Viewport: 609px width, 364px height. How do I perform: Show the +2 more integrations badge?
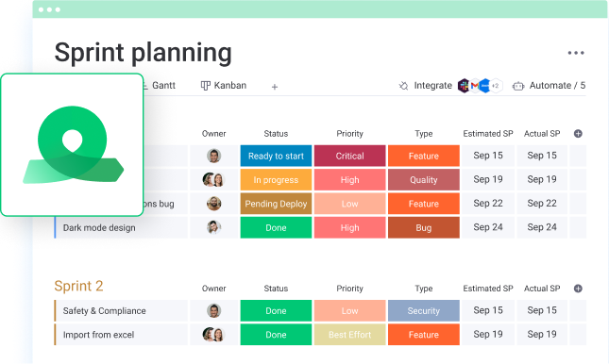496,86
